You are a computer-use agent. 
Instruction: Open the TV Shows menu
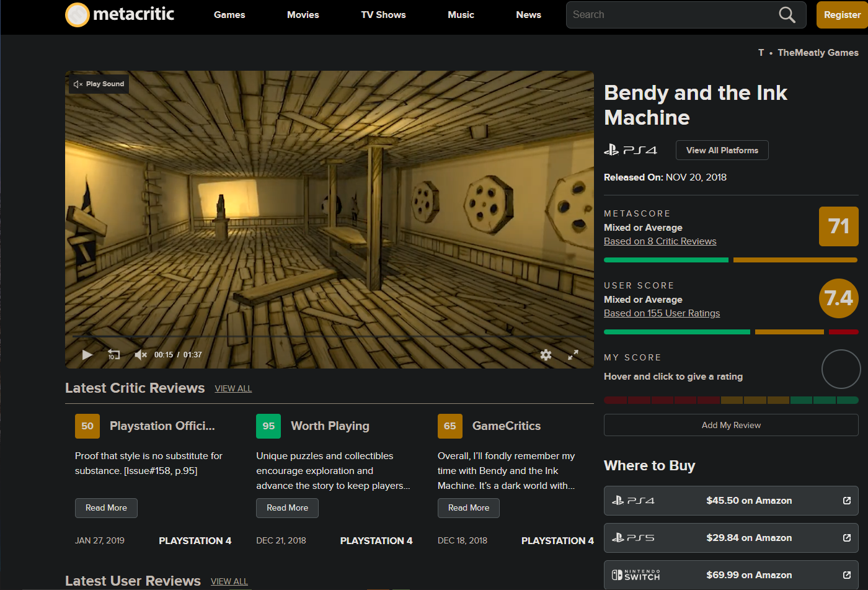[x=384, y=15]
